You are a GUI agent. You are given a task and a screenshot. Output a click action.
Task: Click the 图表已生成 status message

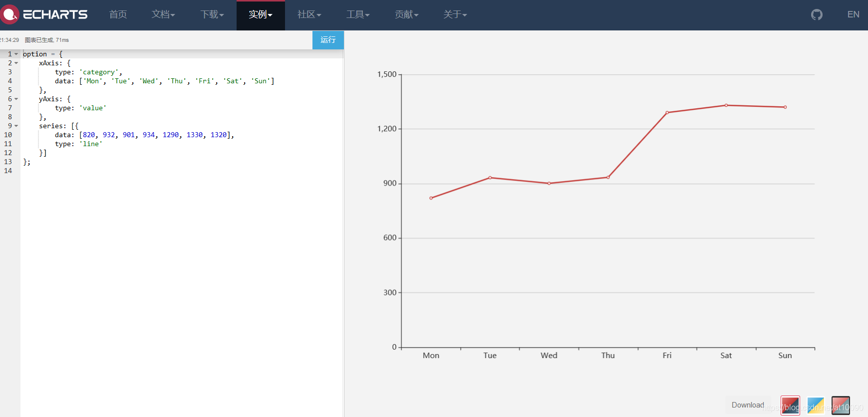tap(47, 40)
